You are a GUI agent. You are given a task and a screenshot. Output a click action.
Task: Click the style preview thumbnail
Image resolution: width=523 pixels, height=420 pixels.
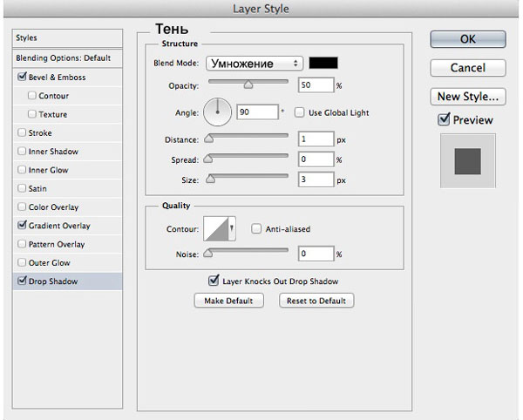(467, 161)
